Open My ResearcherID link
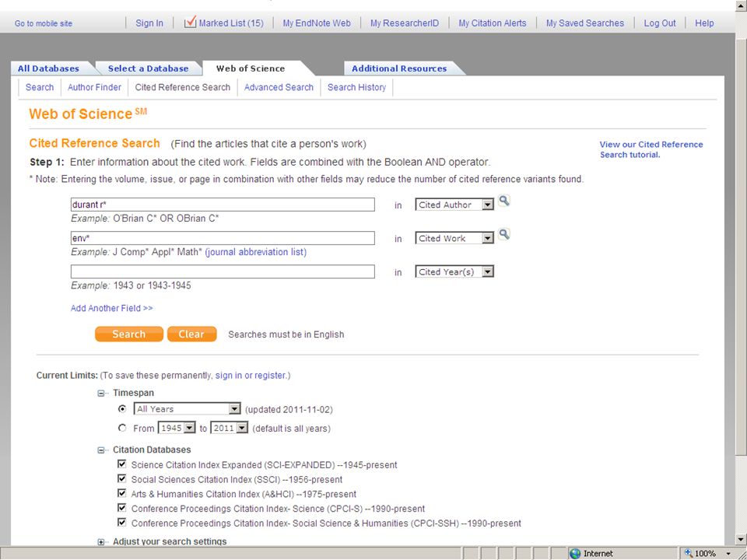 (x=405, y=23)
